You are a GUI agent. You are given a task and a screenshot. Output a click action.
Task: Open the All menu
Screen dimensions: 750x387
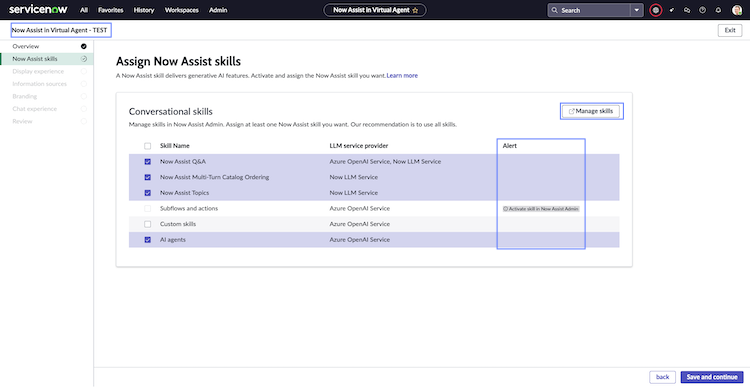pyautogui.click(x=84, y=10)
